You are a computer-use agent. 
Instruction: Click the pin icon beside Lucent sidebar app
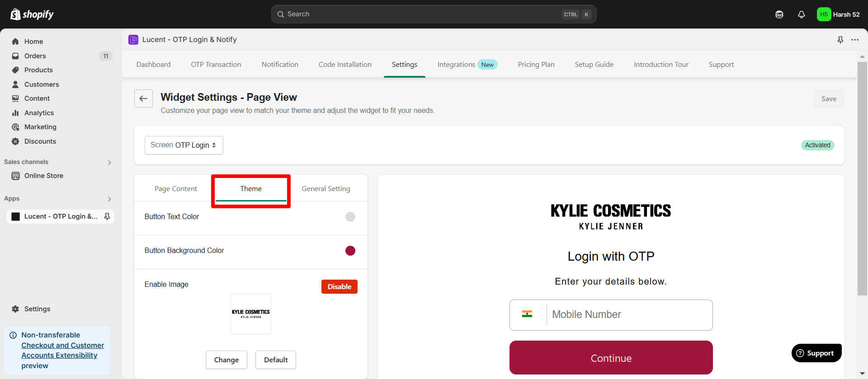107,216
